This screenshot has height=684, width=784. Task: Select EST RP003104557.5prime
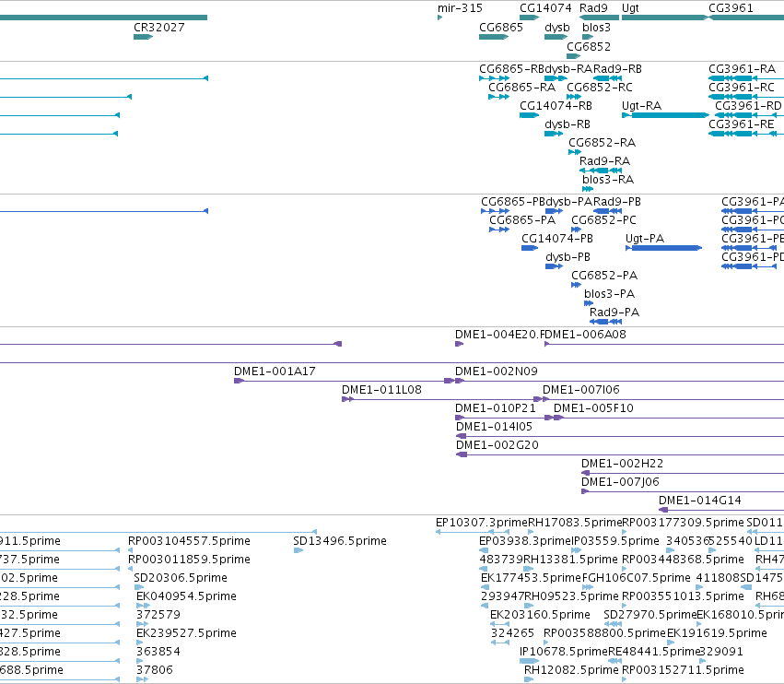(130, 550)
